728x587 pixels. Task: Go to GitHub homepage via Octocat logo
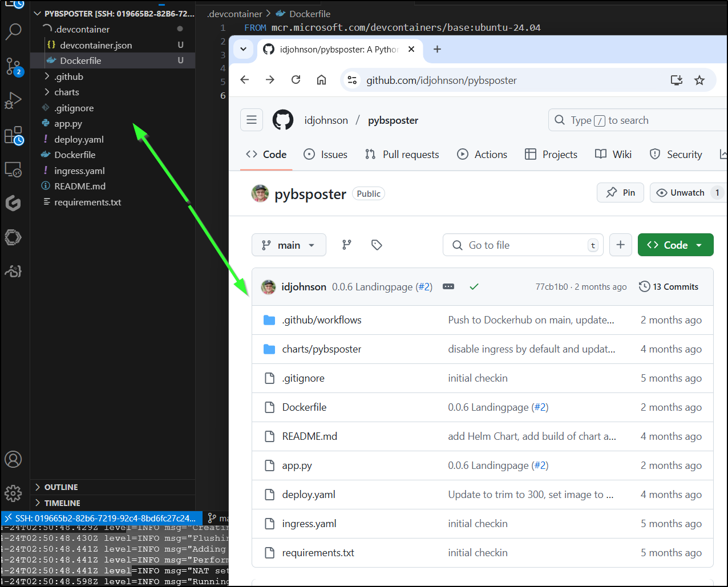coord(283,120)
